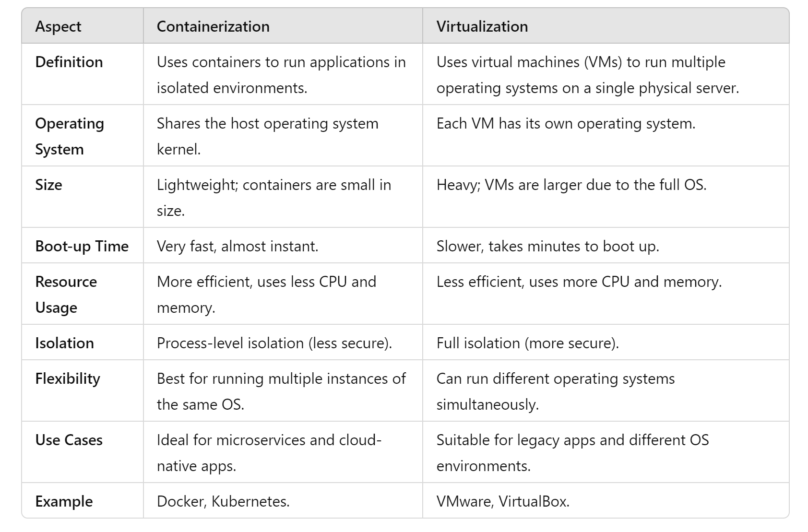
Task: Click the 'VMware, VirtualBox.' cell
Action: coord(503,501)
